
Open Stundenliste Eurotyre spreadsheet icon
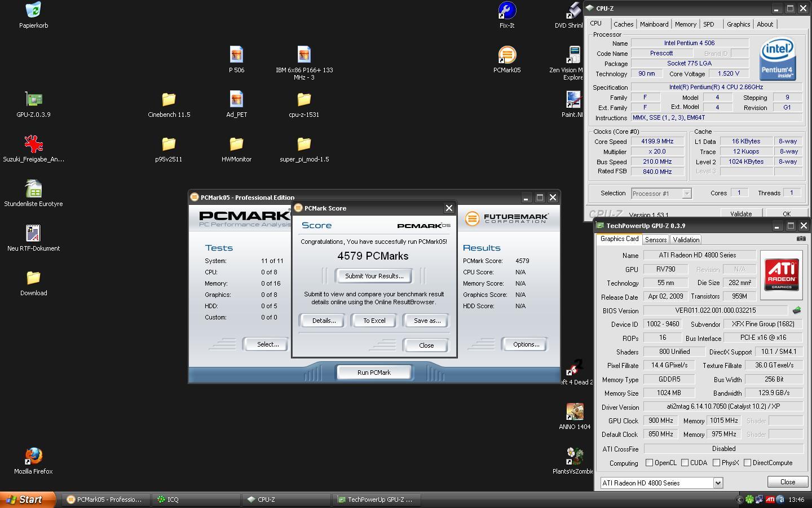click(x=33, y=193)
